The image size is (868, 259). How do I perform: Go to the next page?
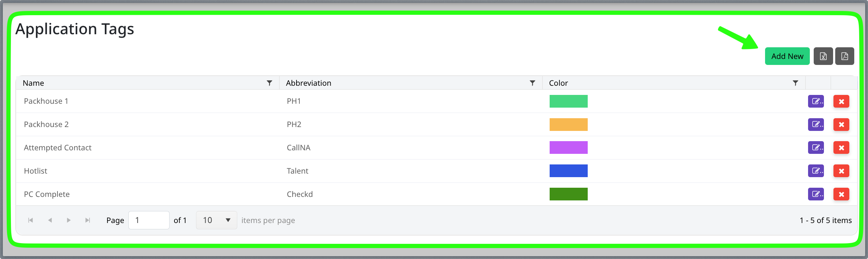tap(69, 220)
